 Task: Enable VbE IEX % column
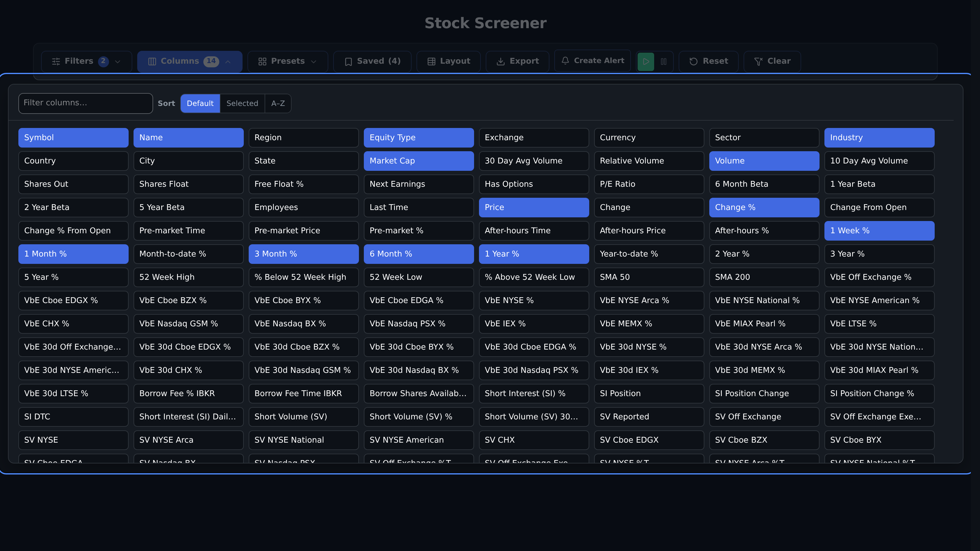point(534,324)
